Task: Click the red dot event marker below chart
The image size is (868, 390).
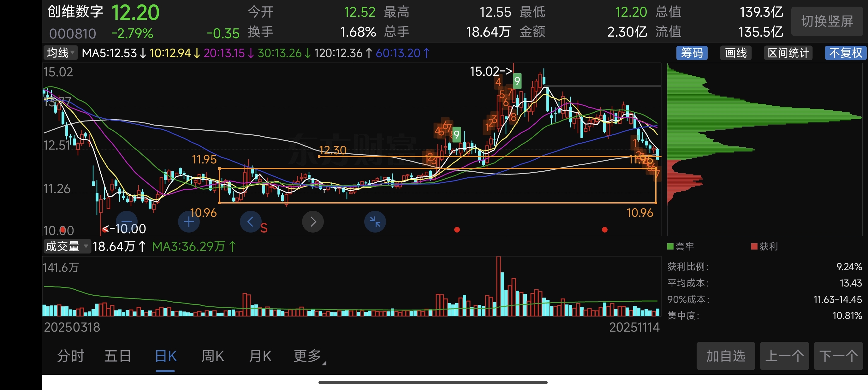Action: pyautogui.click(x=457, y=230)
